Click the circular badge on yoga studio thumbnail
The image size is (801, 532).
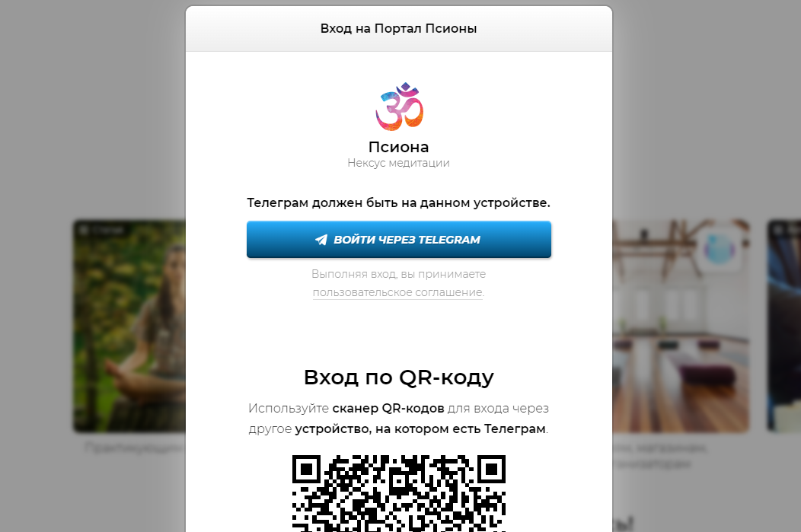coord(720,249)
